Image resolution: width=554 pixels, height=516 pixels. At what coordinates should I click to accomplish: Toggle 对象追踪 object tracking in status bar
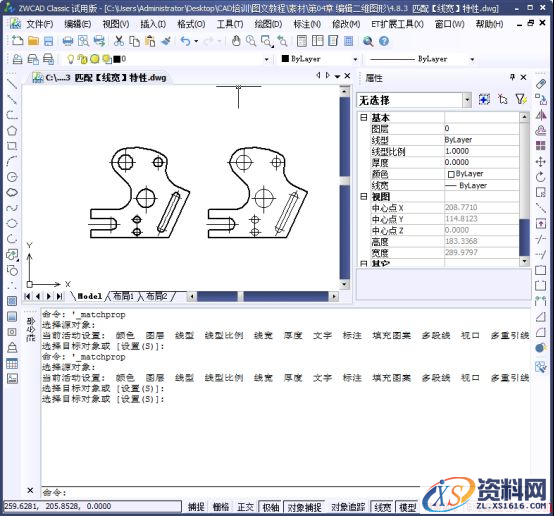(348, 507)
